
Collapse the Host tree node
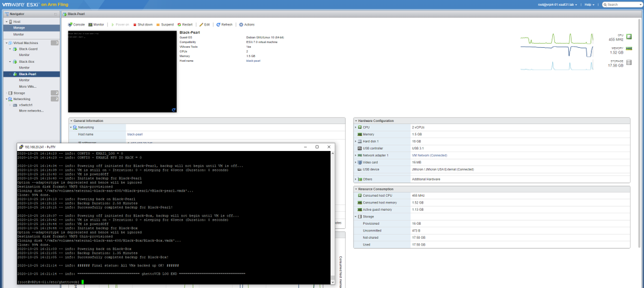(x=6, y=21)
